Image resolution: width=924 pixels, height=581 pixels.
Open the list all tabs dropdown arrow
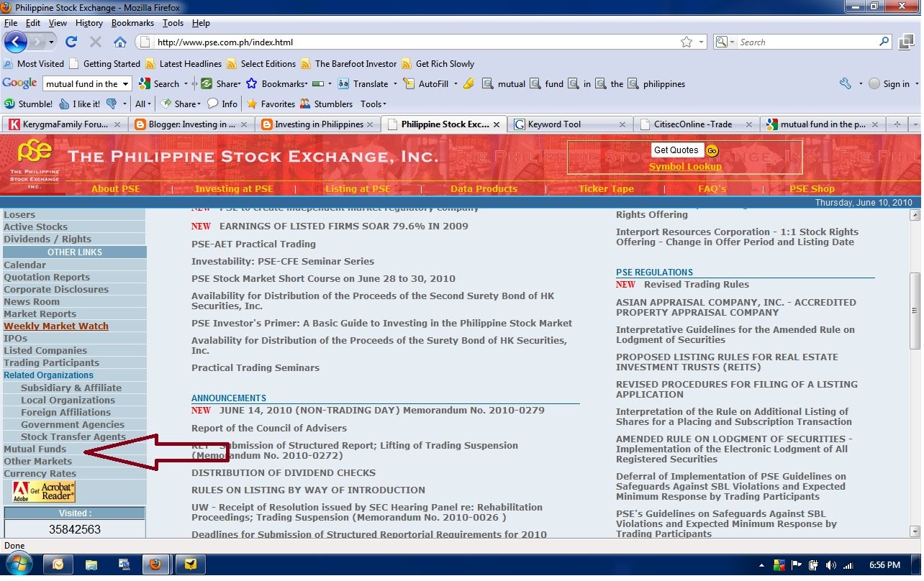point(915,124)
